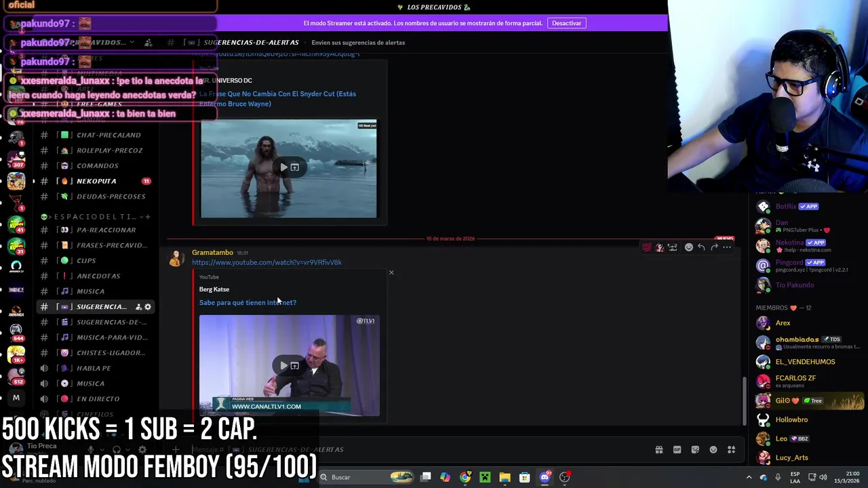This screenshot has height=488, width=868.
Task: Open the server labeled M
Action: pyautogui.click(x=16, y=398)
